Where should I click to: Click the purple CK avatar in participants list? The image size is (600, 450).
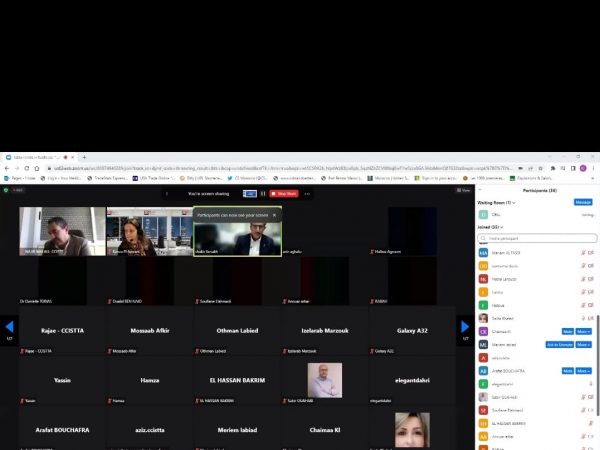(x=483, y=331)
